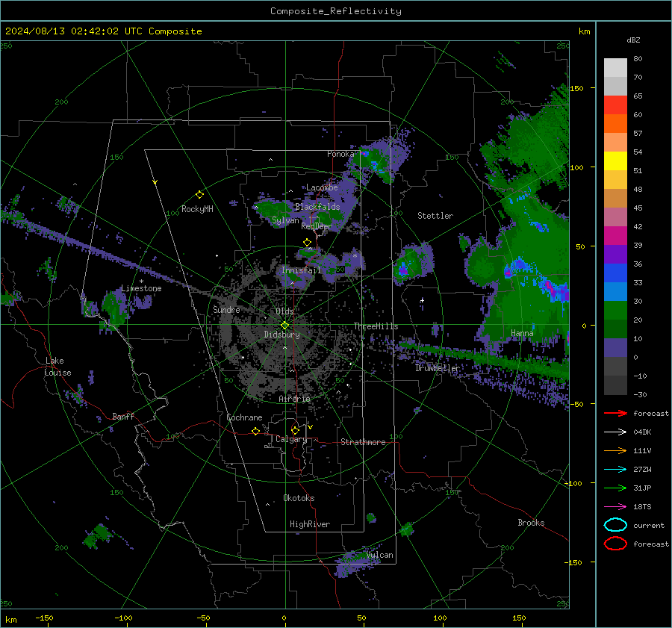Viewport: 672px width, 628px height.
Task: Click the yellow radar-site diamond above Didsbury
Action: [284, 325]
